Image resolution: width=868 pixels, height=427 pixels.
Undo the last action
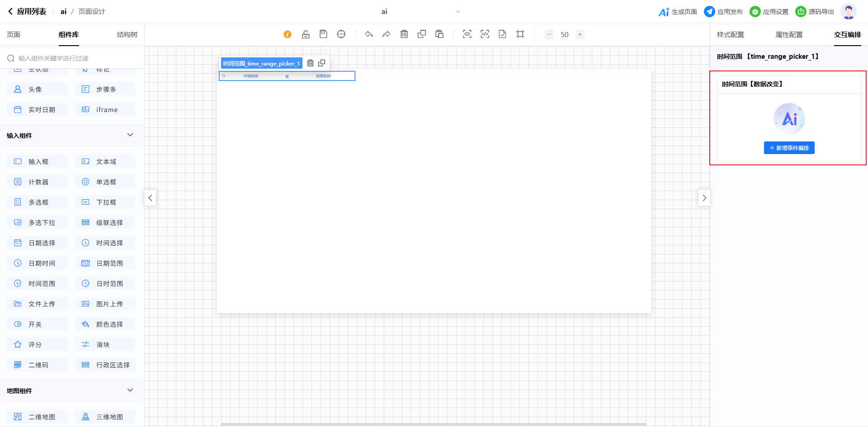(x=369, y=34)
